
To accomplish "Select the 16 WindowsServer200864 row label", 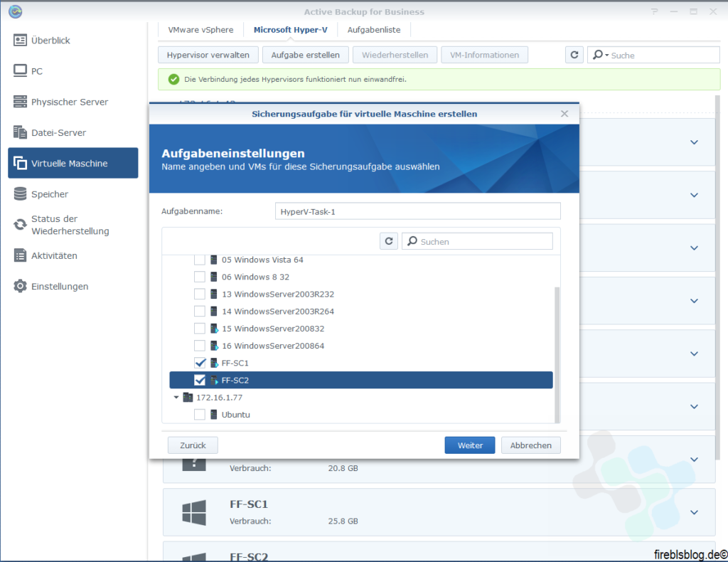I will point(273,346).
